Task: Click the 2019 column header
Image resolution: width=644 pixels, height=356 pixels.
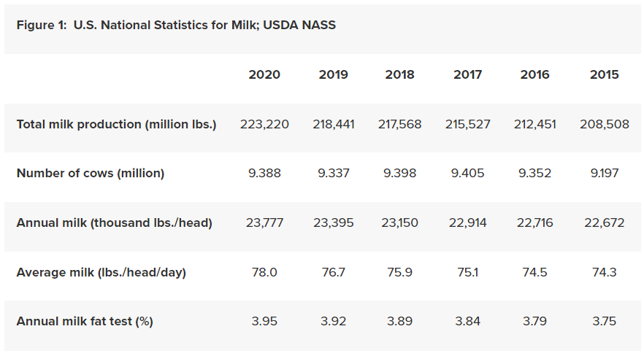Action: coord(334,74)
